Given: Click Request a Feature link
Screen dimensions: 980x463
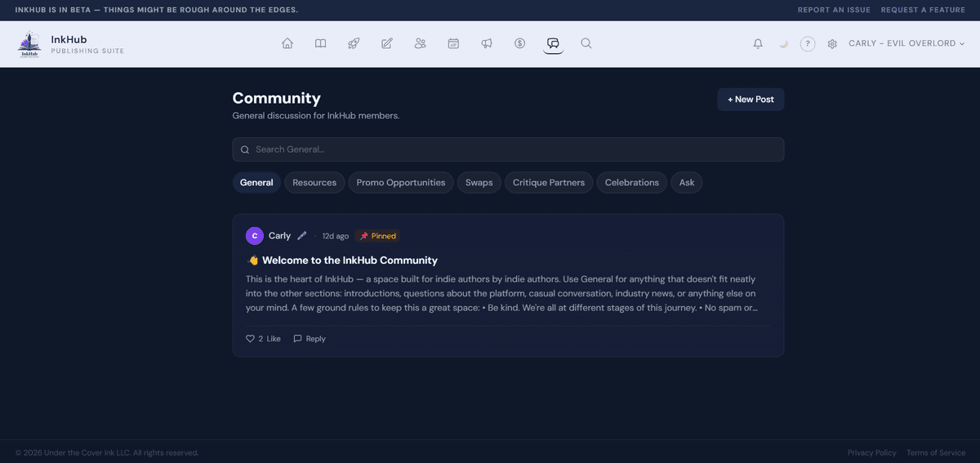Looking at the screenshot, I should tap(923, 10).
